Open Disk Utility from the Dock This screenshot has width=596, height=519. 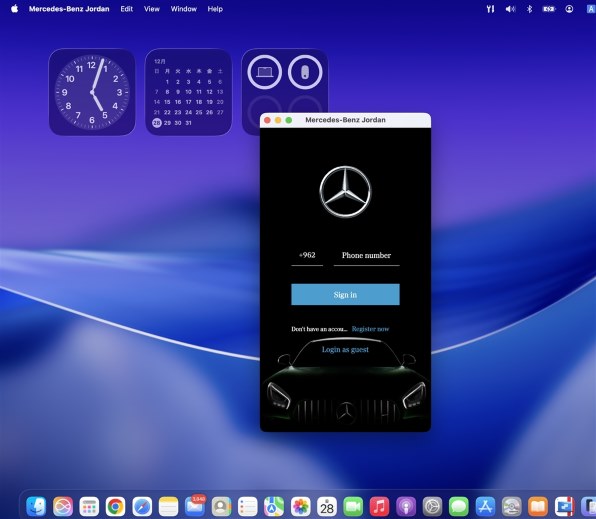point(512,506)
